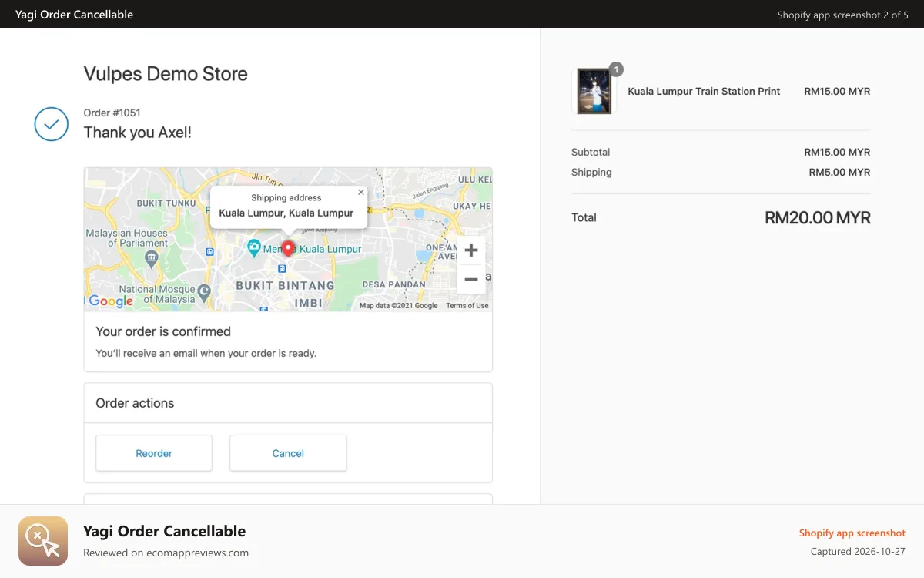Click the order confirmed checkmark circle icon
The width and height of the screenshot is (924, 578).
click(52, 123)
